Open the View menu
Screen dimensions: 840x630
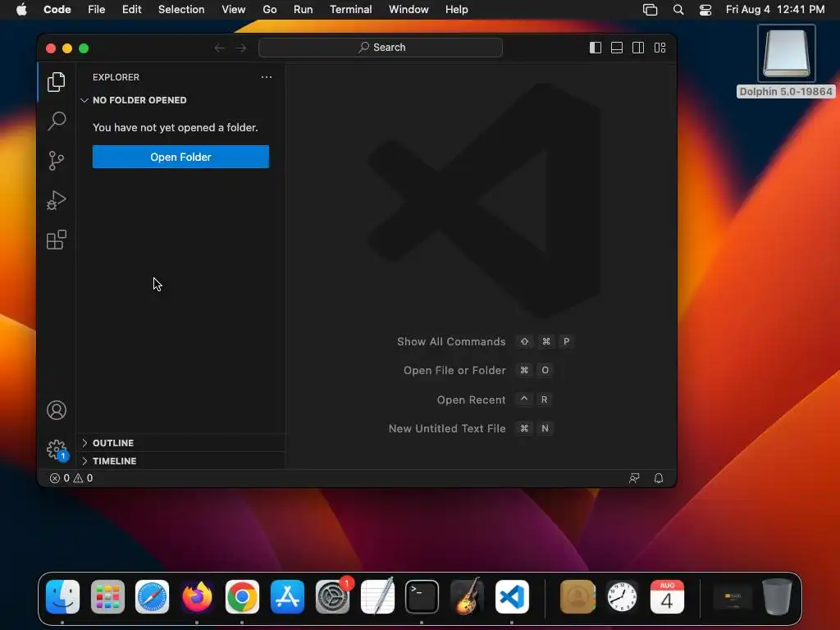tap(234, 10)
